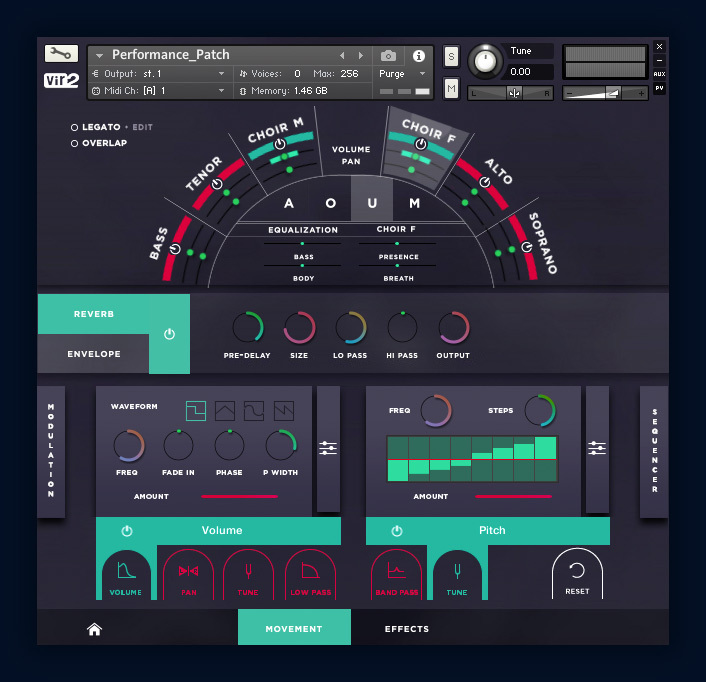The height and width of the screenshot is (682, 706).
Task: Choose the Low Pass modulation target
Action: point(310,578)
